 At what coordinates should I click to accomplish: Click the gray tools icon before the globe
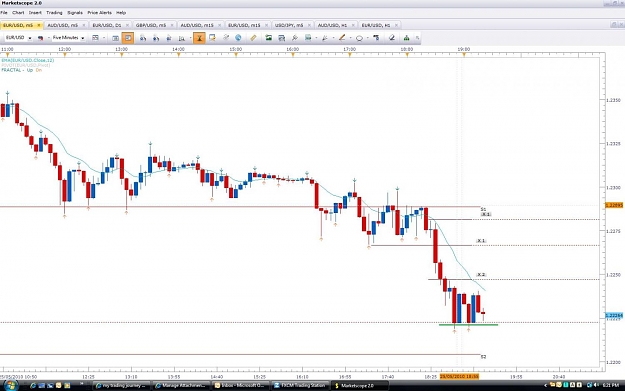(x=226, y=38)
